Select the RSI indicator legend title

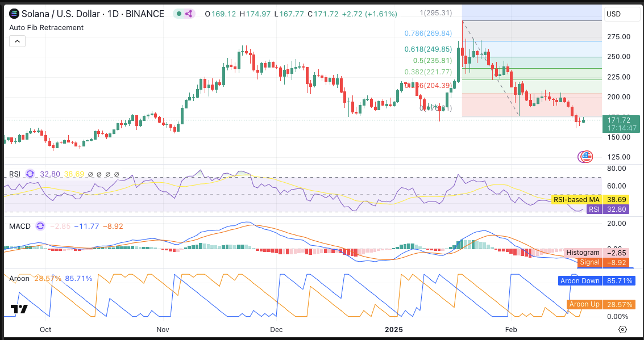(15, 174)
